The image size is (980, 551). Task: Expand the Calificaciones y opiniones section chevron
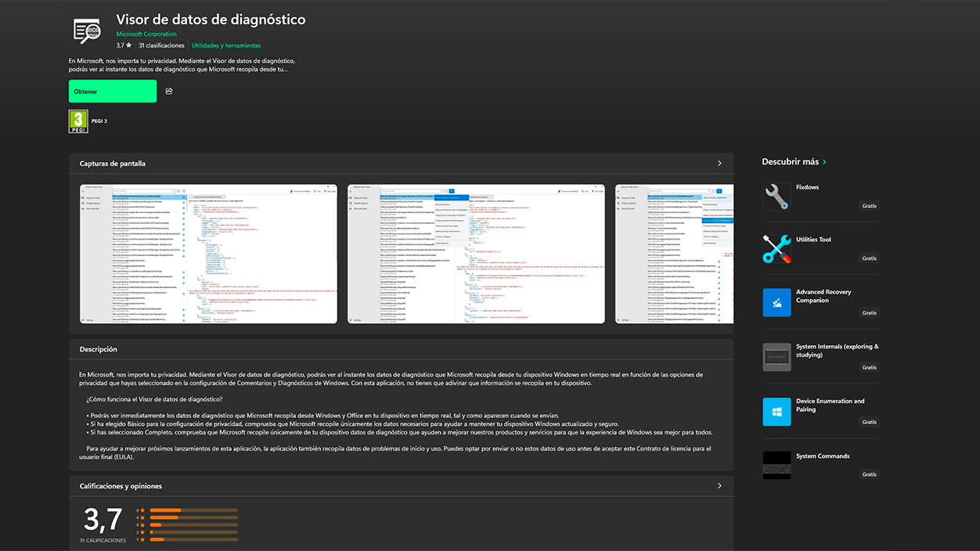click(719, 485)
